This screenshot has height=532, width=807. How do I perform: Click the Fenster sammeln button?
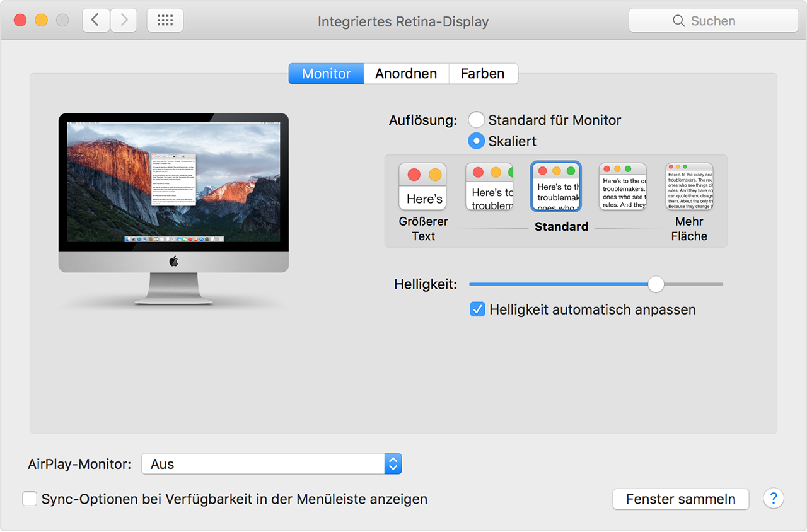[681, 499]
